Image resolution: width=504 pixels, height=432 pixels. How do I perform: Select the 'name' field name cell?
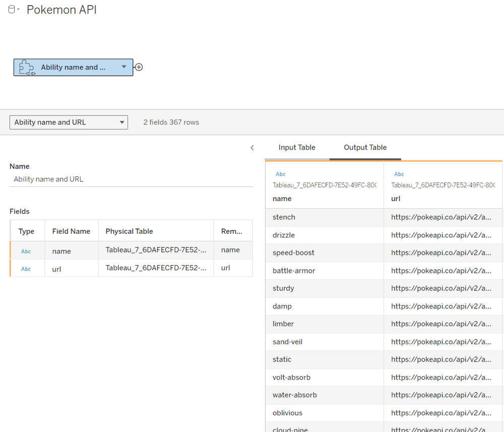coord(72,251)
